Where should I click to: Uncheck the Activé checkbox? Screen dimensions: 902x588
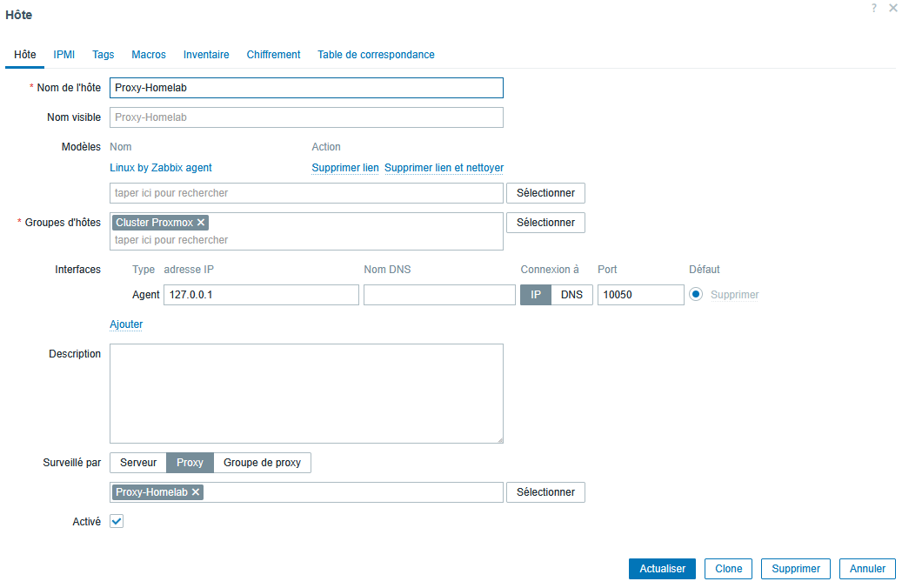[116, 521]
